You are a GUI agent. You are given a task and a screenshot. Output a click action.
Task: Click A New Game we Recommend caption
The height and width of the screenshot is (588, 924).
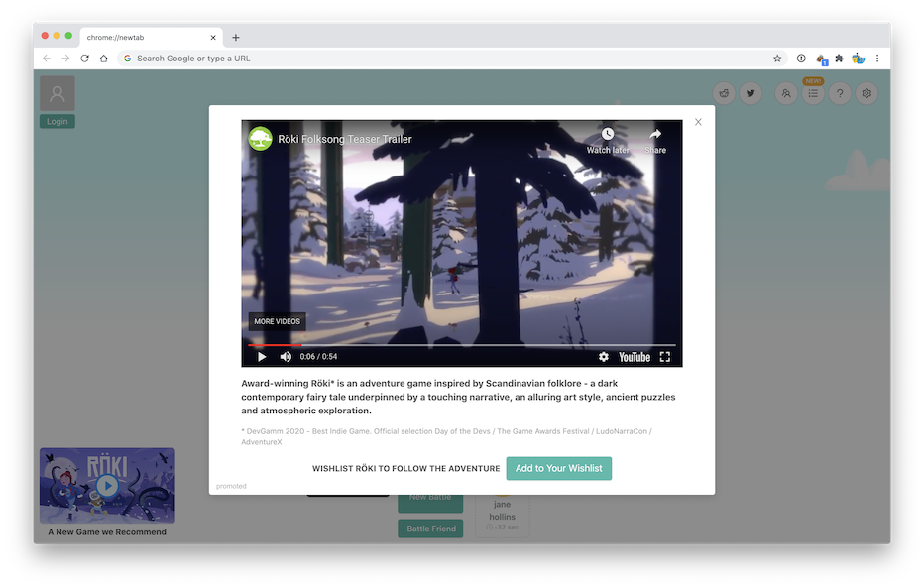pos(107,532)
